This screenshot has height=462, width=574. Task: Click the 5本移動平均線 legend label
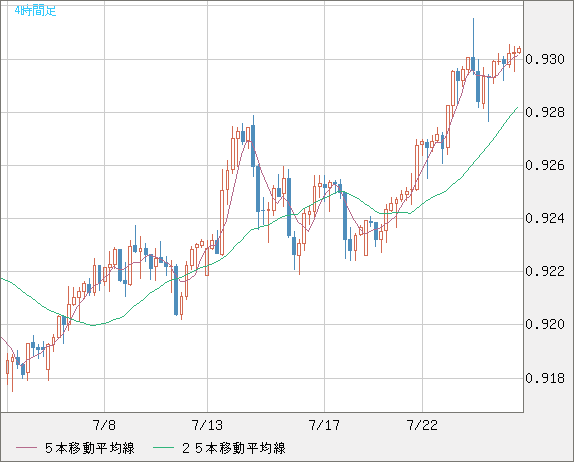point(90,448)
